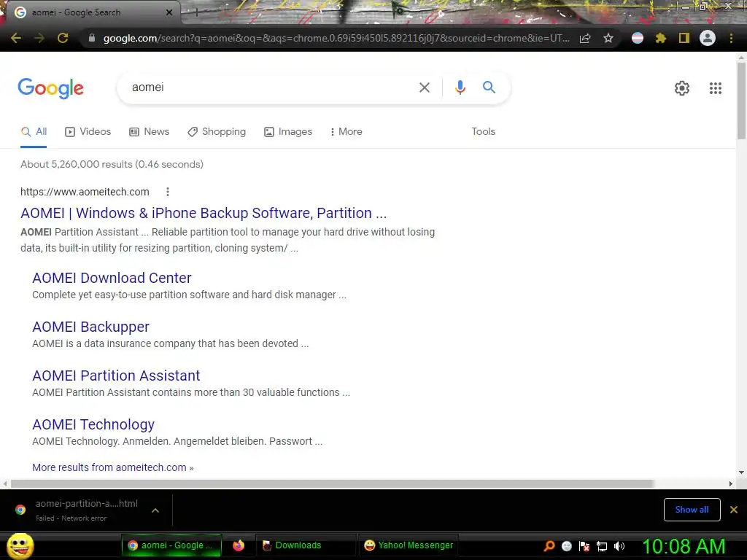Switch to the Shopping tab

217,132
